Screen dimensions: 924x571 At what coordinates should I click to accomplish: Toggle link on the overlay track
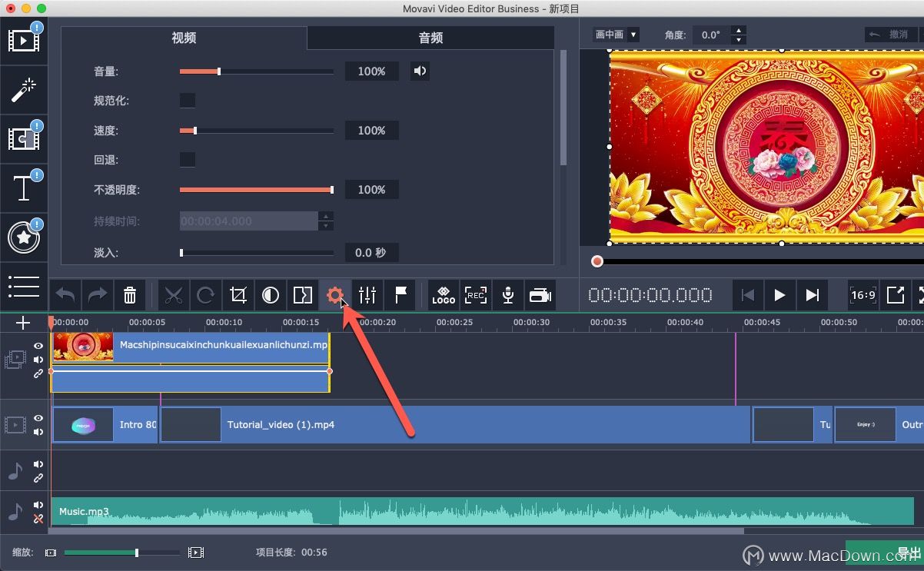click(38, 374)
